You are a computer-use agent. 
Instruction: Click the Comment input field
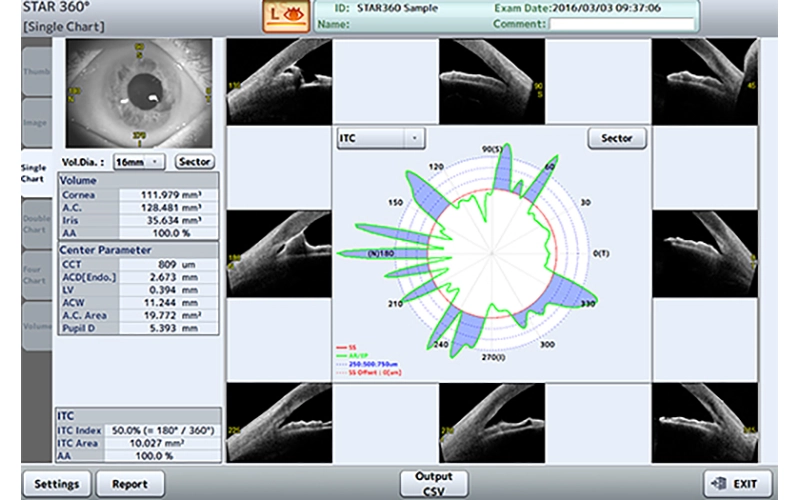click(622, 24)
